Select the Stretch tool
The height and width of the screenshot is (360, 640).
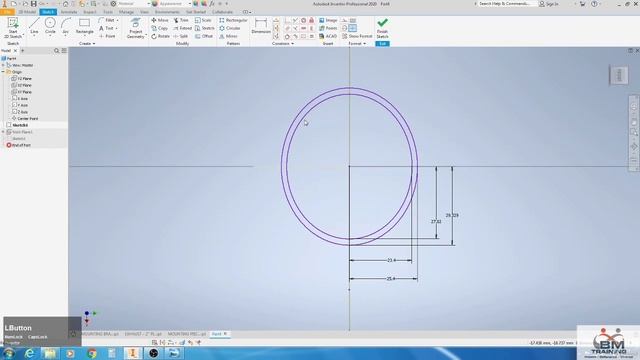coord(204,28)
